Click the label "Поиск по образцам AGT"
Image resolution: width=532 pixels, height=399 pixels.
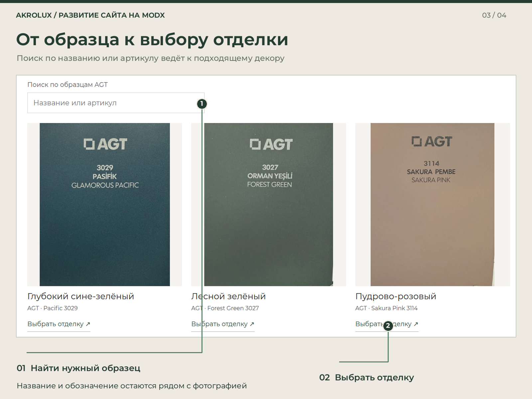[67, 84]
